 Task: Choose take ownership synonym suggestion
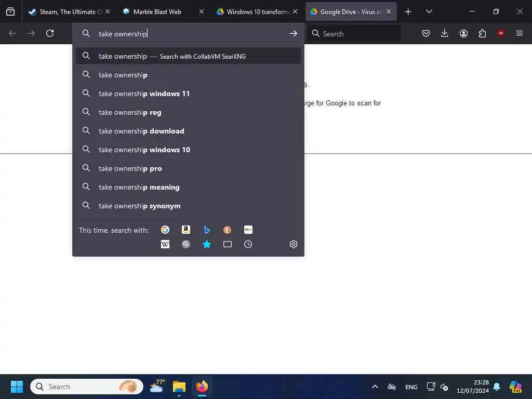click(188, 206)
